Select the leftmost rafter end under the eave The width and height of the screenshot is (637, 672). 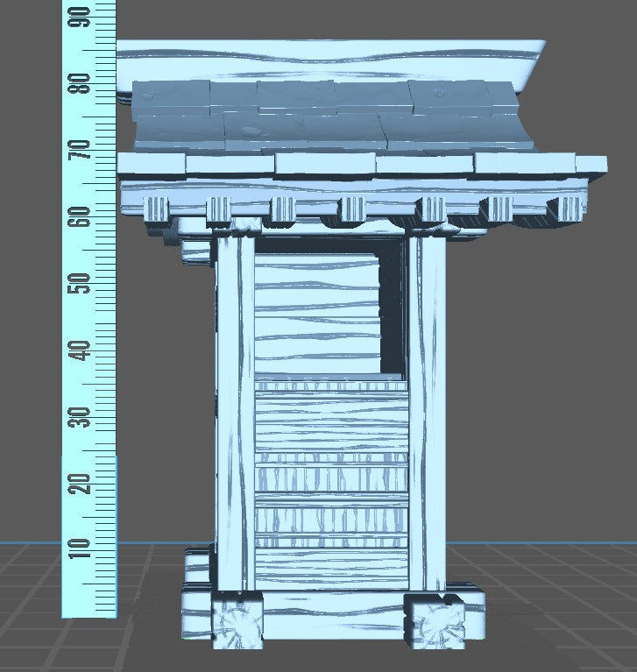pos(155,209)
